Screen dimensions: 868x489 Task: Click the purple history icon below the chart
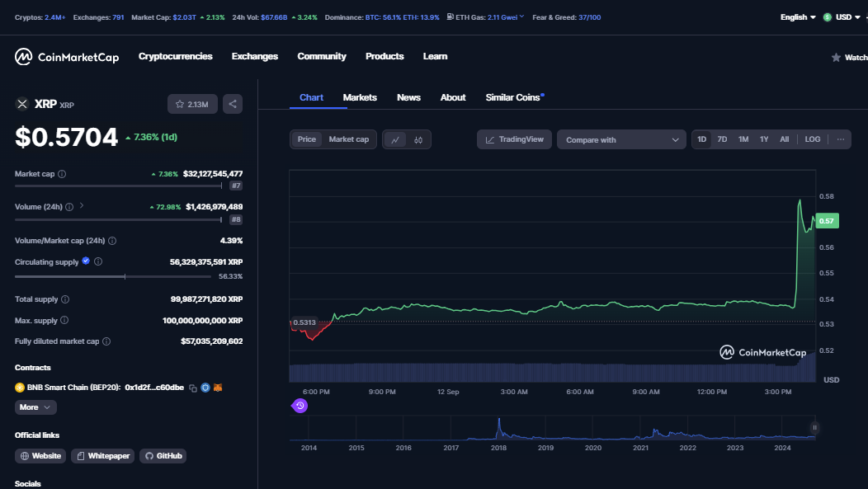pos(300,406)
